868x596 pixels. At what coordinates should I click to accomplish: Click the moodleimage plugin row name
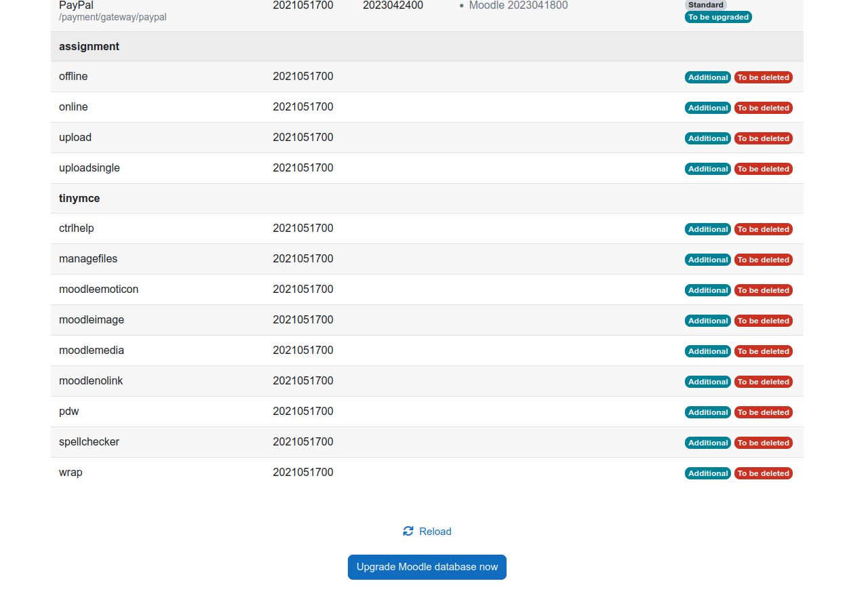click(x=92, y=320)
